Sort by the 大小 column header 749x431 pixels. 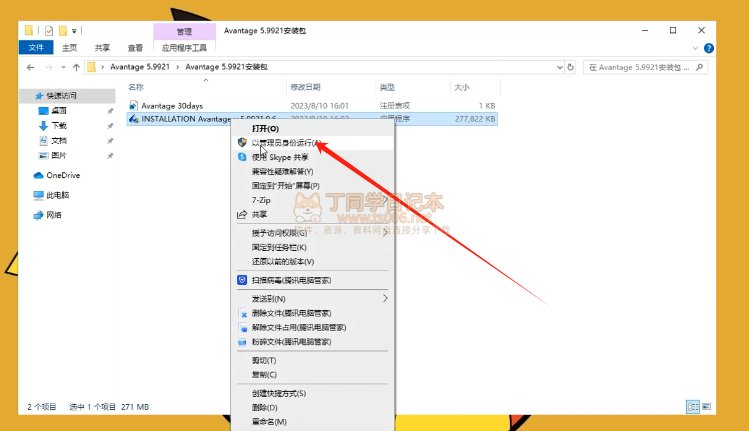[461, 87]
